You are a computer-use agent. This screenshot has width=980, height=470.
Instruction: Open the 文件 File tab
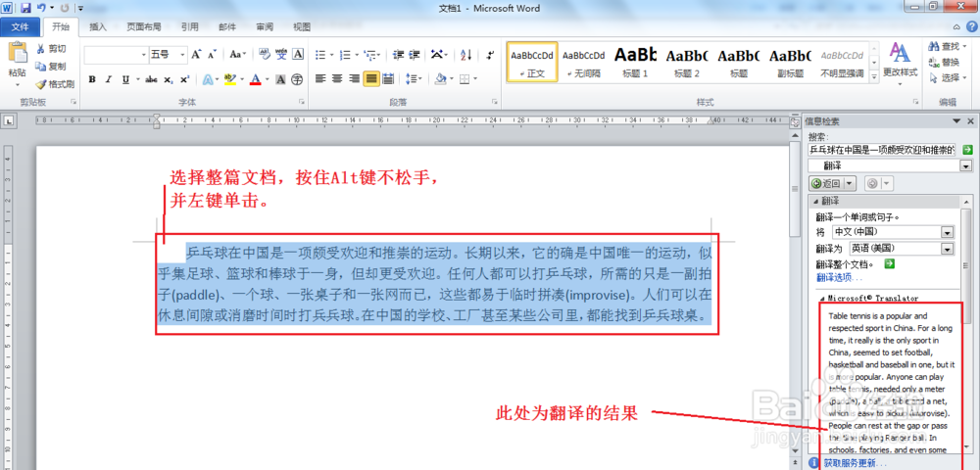pyautogui.click(x=21, y=26)
